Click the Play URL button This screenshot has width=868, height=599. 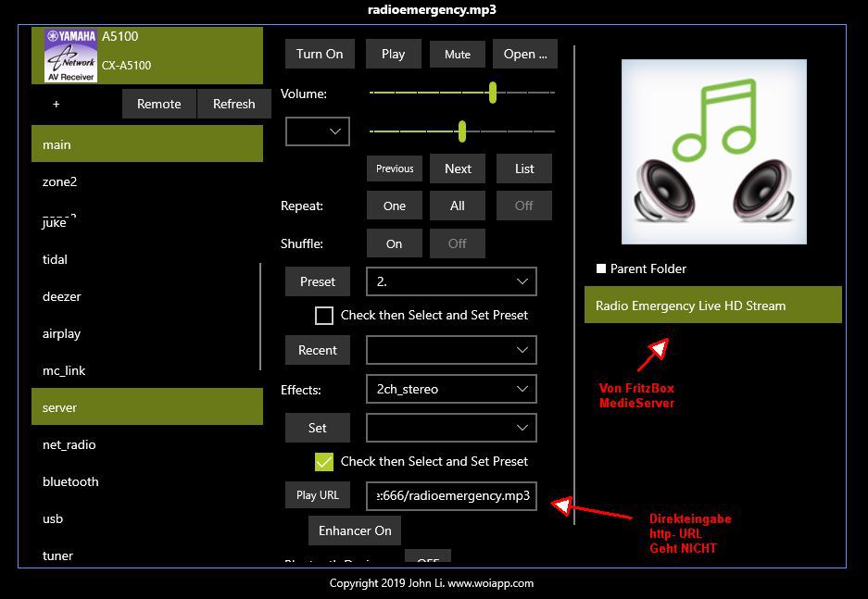[x=317, y=495]
